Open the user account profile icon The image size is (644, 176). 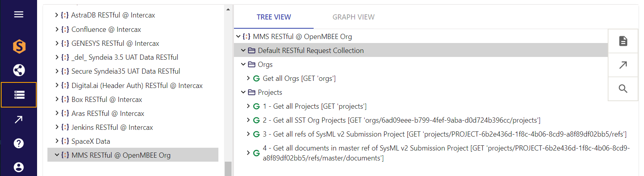[x=19, y=167]
